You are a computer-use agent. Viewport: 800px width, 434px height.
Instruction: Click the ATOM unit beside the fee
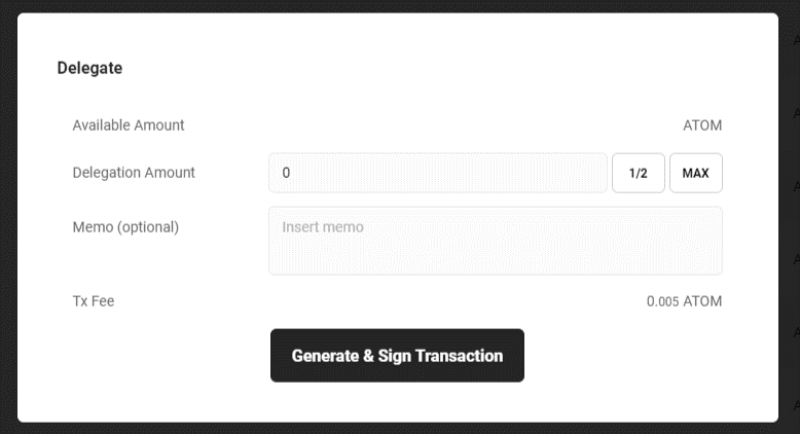point(703,301)
